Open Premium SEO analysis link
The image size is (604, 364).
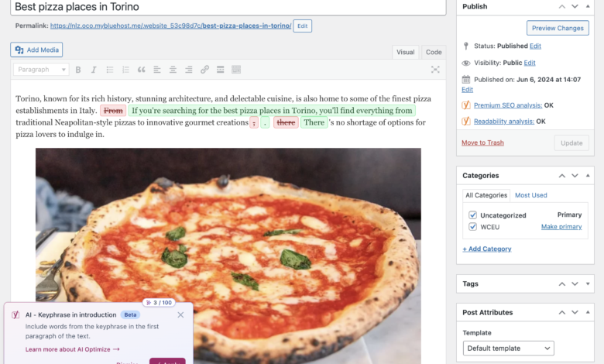[x=508, y=105]
